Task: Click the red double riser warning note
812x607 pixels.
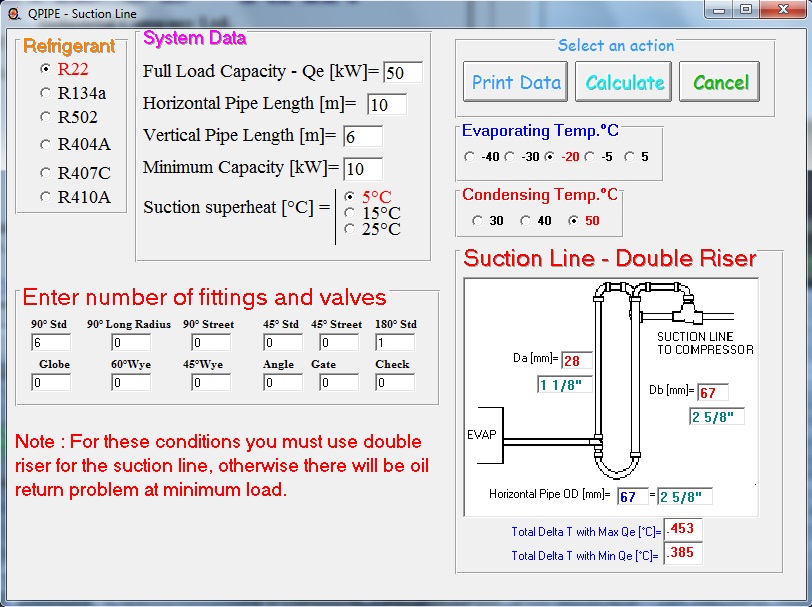Action: [x=222, y=465]
